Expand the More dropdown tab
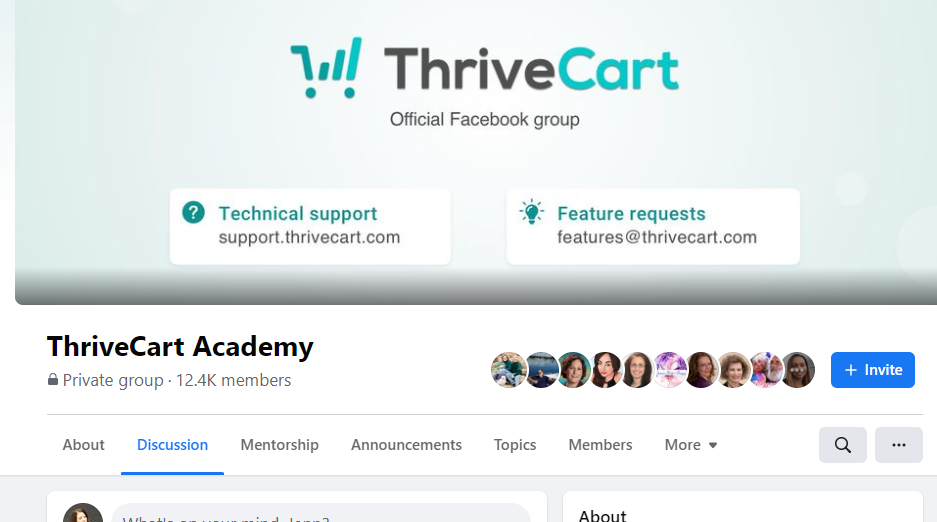 click(690, 445)
